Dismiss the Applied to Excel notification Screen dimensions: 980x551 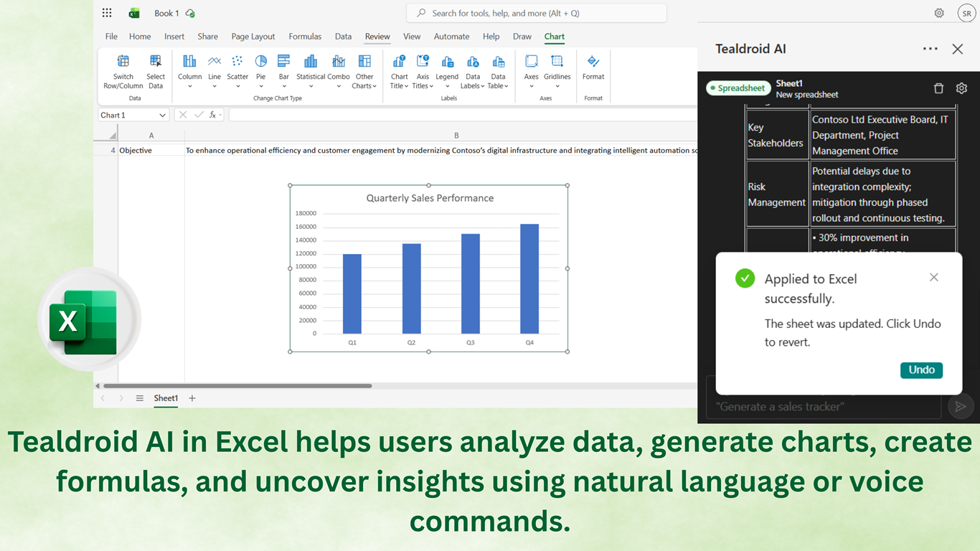933,278
